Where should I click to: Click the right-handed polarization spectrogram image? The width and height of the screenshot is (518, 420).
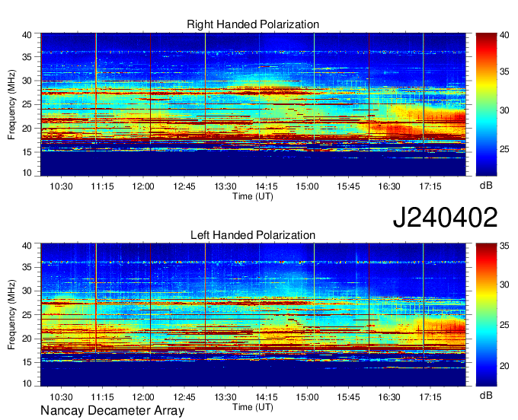point(253,104)
